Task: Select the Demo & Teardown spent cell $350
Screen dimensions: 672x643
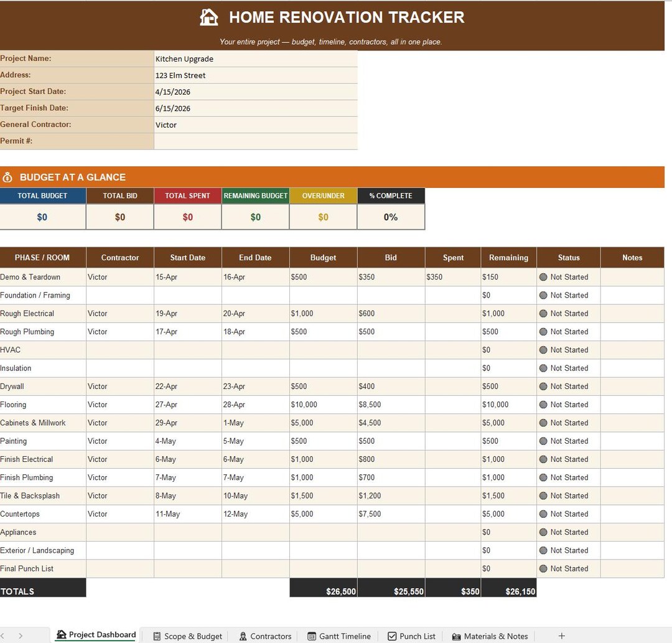Action: [453, 277]
